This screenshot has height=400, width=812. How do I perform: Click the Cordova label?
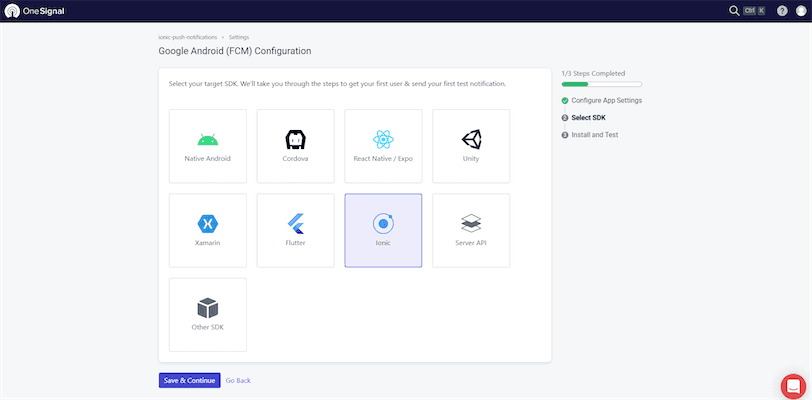coord(296,159)
